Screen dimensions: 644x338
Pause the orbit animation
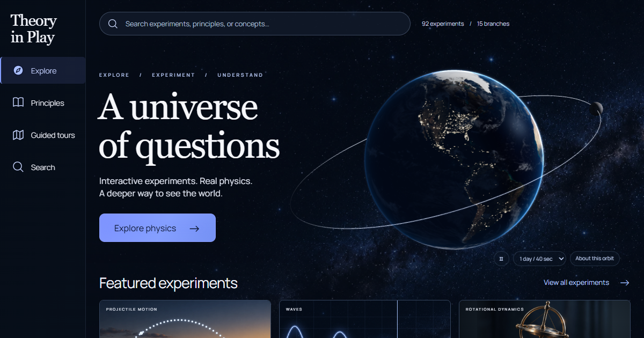[x=501, y=259]
